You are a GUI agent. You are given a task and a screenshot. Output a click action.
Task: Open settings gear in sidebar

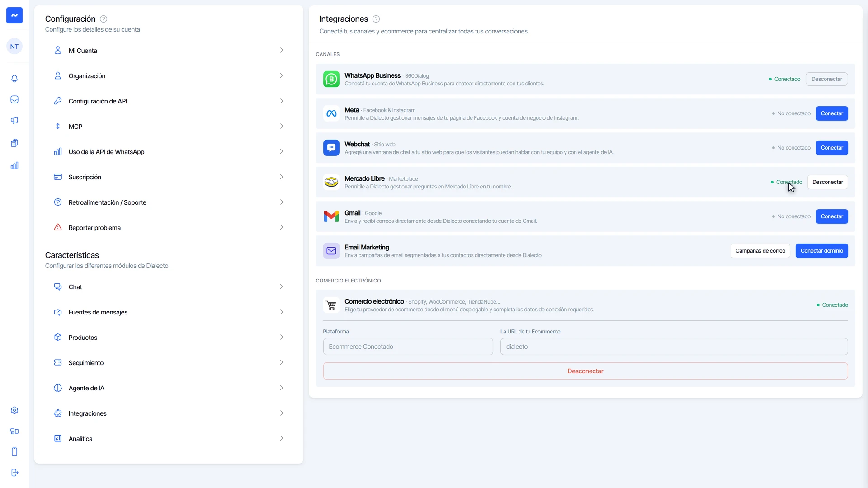[14, 410]
